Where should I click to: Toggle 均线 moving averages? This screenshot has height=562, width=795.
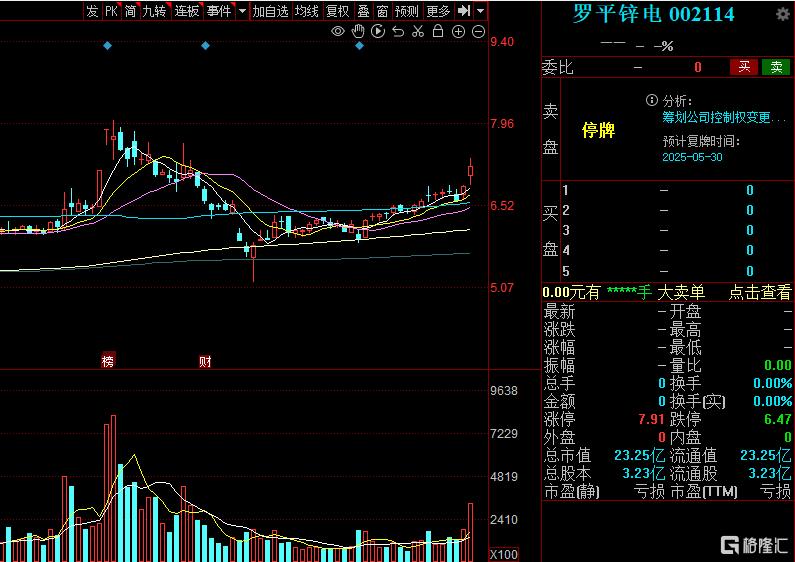point(307,11)
